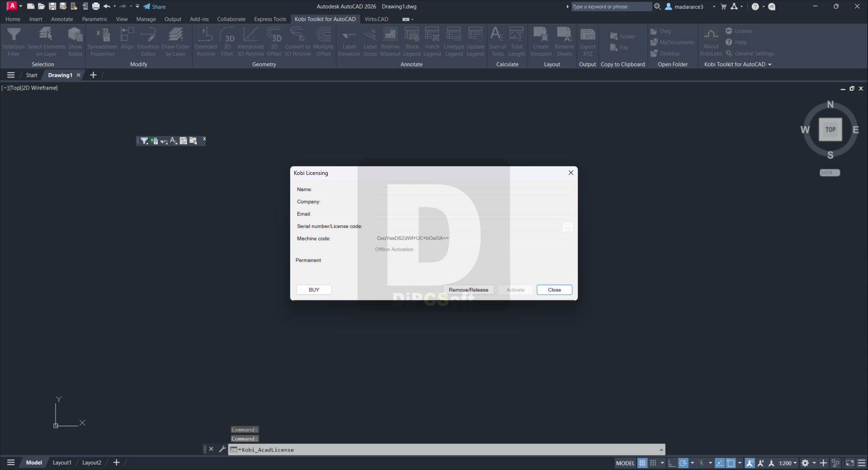This screenshot has height=470, width=868.
Task: Click the Open file folder icon
Action: 41,6
